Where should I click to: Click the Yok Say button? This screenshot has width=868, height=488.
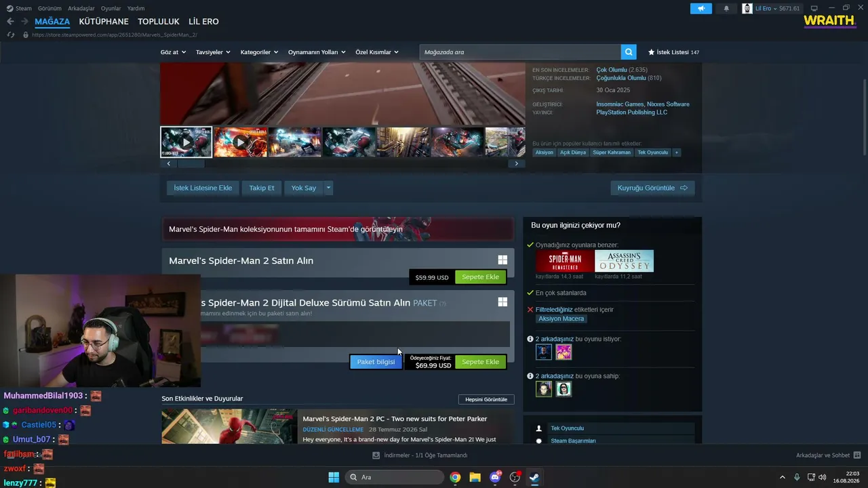coord(304,188)
